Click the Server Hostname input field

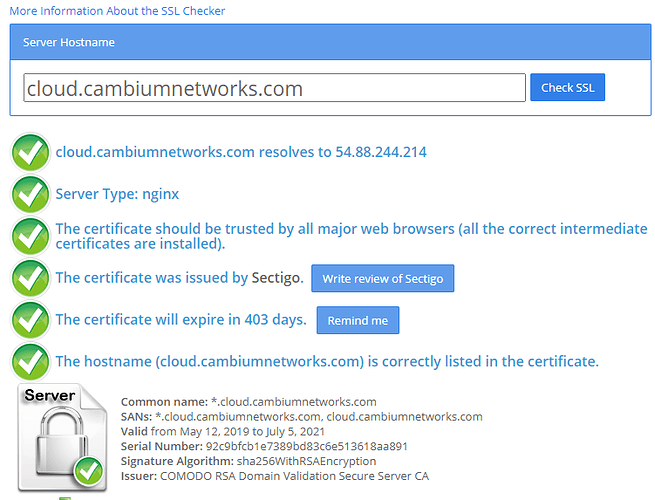[x=274, y=88]
